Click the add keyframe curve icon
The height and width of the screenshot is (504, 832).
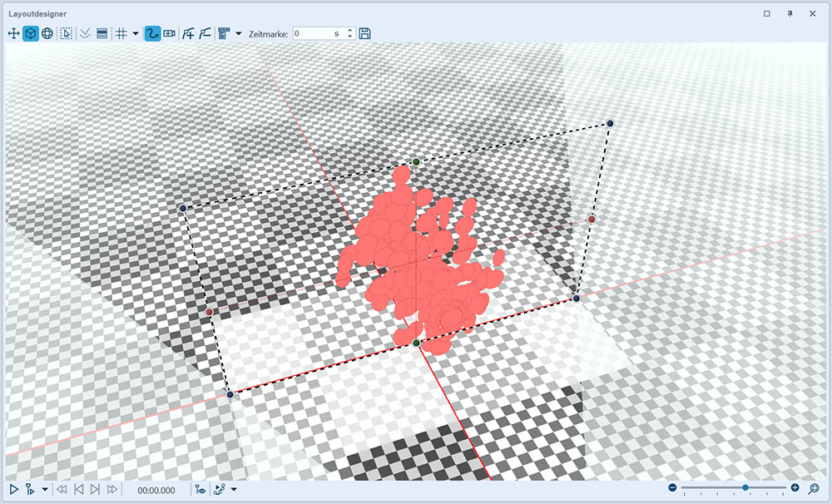[189, 34]
